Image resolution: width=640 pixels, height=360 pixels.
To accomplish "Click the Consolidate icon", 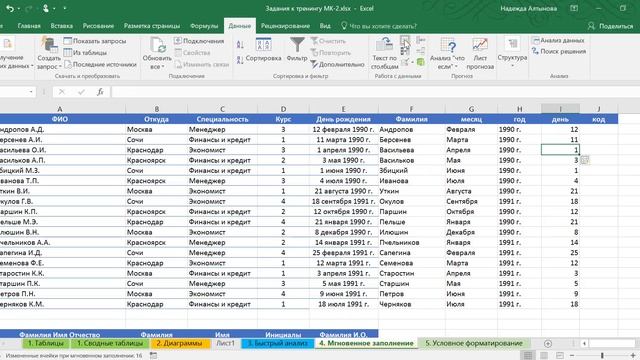I will pos(420,40).
